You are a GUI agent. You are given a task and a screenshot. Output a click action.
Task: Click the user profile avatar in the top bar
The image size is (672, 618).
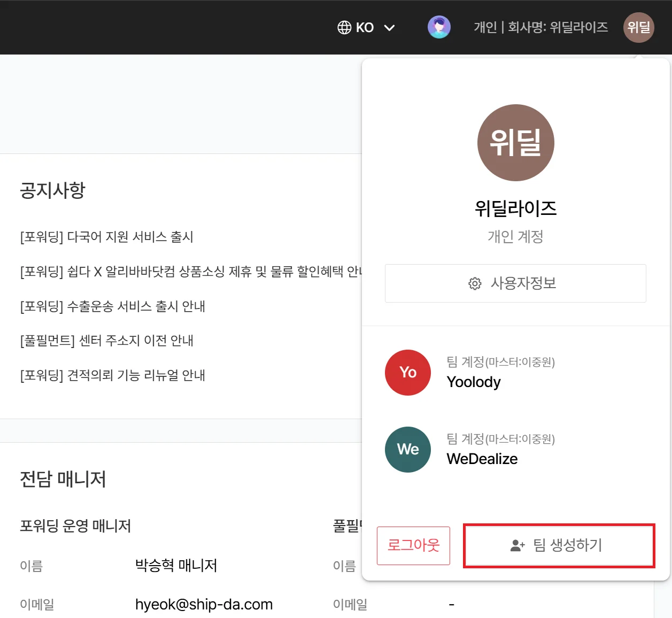click(x=439, y=27)
